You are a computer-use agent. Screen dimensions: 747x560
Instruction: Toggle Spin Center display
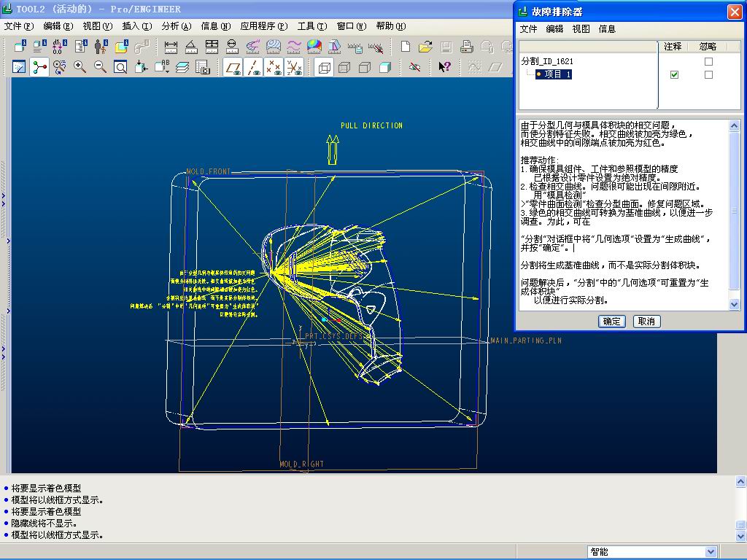coord(39,67)
